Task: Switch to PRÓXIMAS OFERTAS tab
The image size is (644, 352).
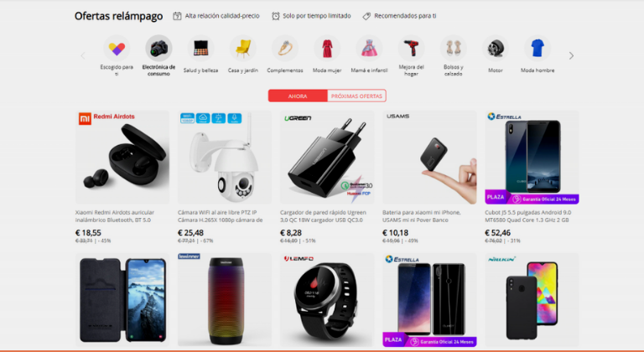Action: click(x=356, y=96)
